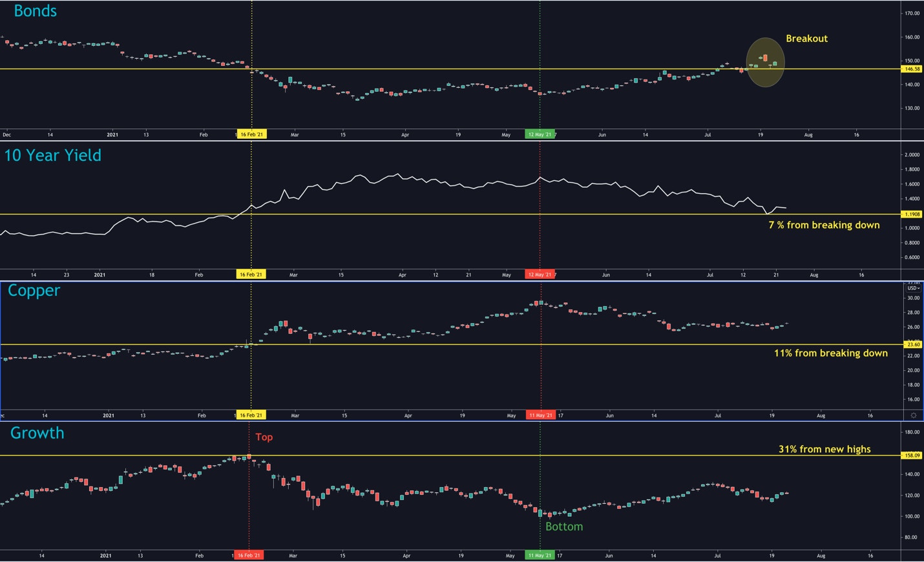Click green '11 May '21' marker on Growth time axis
This screenshot has height=562, width=924.
(540, 556)
